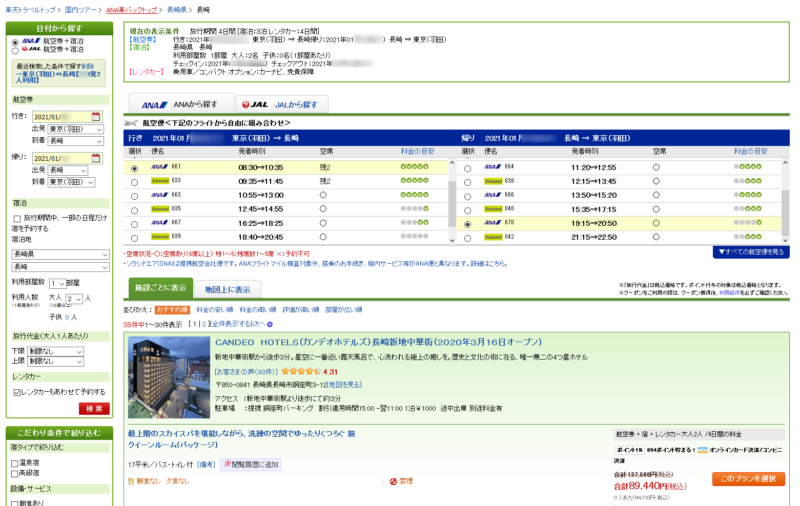Select the JAL 航空券+宿泊 radio button
Screen dimensions: 800x506
(x=15, y=50)
